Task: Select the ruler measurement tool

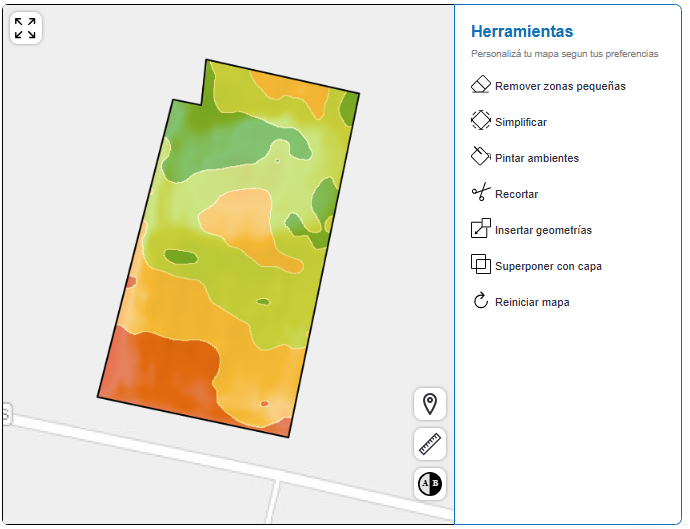Action: pos(430,444)
